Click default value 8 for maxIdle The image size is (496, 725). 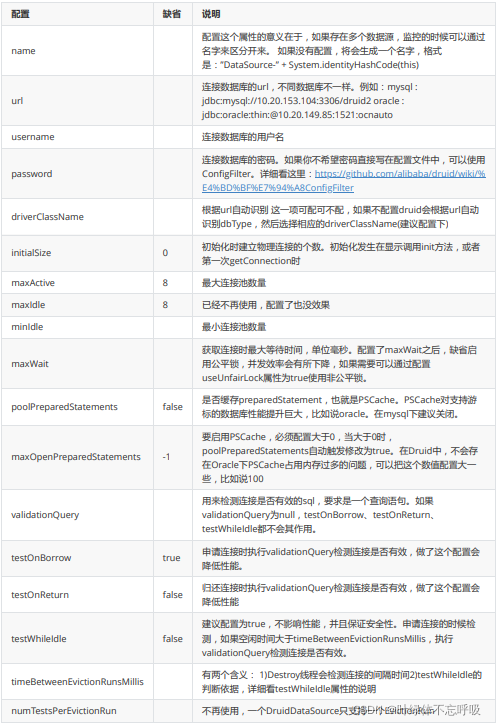point(165,305)
